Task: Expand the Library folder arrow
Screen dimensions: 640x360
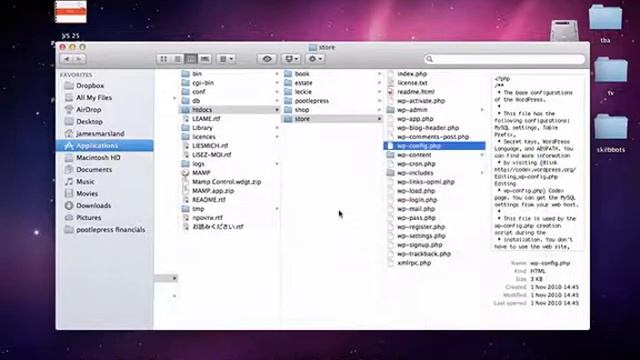Action: (x=277, y=128)
